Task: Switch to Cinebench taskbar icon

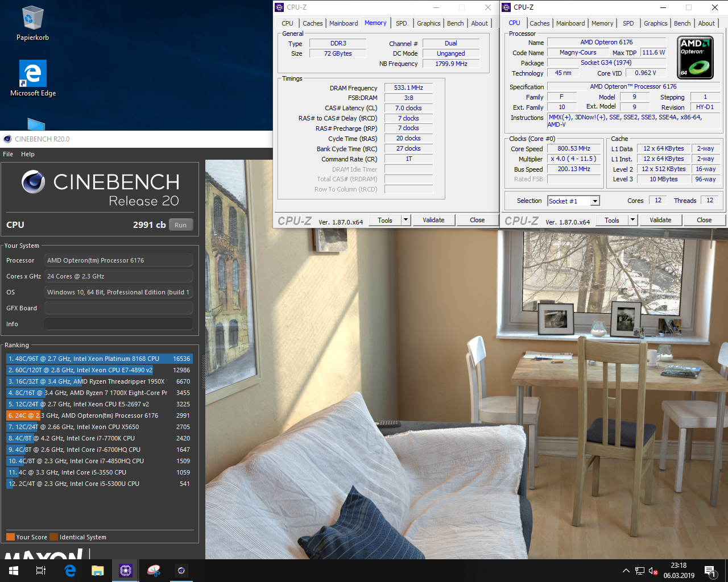Action: point(181,571)
